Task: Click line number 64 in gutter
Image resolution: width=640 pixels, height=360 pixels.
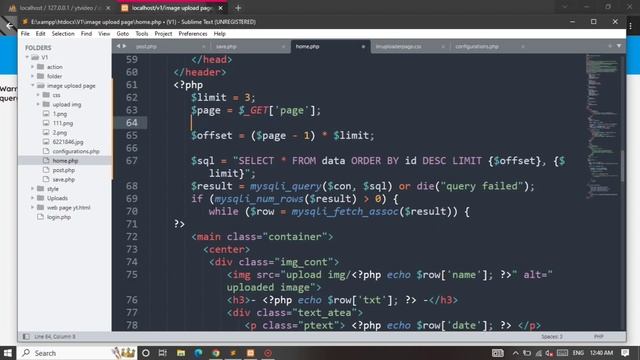Action: point(131,123)
